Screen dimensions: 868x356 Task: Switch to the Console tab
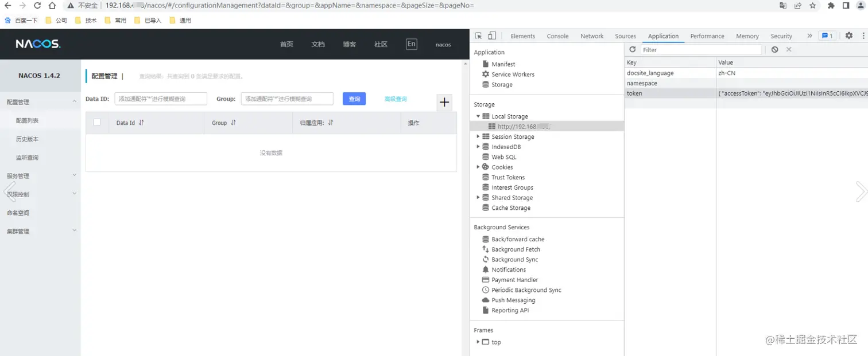(x=557, y=36)
